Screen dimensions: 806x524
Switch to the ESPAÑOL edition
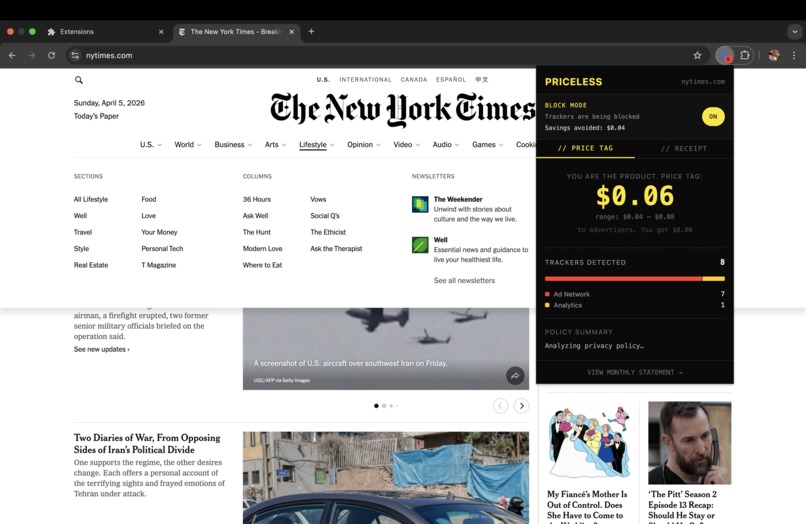pos(451,80)
